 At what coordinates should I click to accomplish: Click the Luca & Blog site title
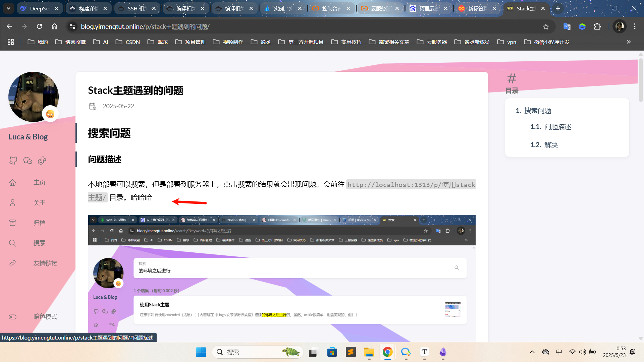point(28,137)
